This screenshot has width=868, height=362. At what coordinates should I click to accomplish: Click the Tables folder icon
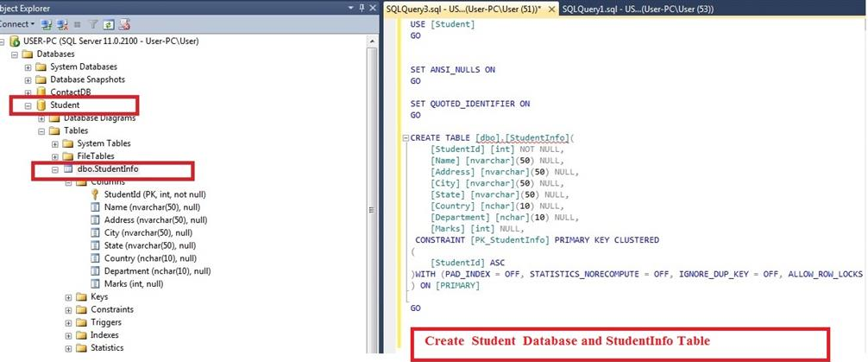tap(54, 131)
